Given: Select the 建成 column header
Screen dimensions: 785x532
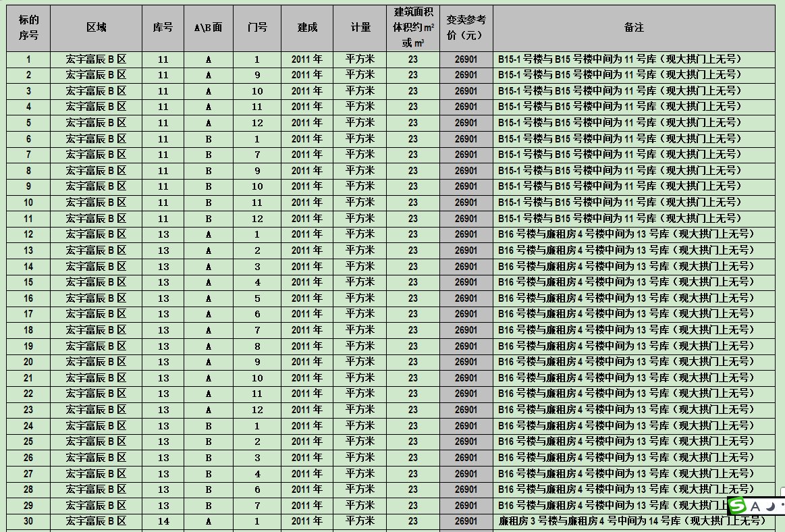Looking at the screenshot, I should pos(306,27).
